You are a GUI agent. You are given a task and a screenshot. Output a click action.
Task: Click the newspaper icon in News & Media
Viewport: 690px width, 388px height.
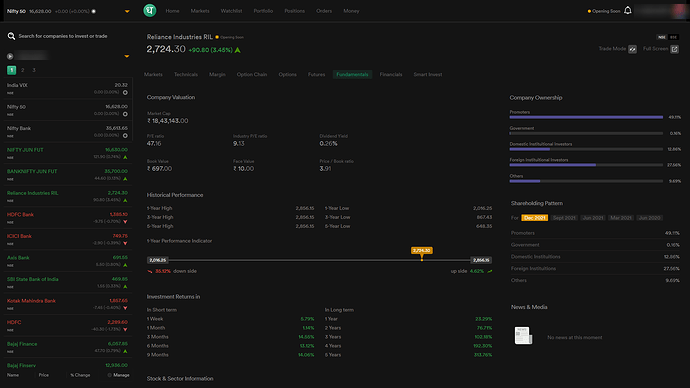tap(523, 336)
